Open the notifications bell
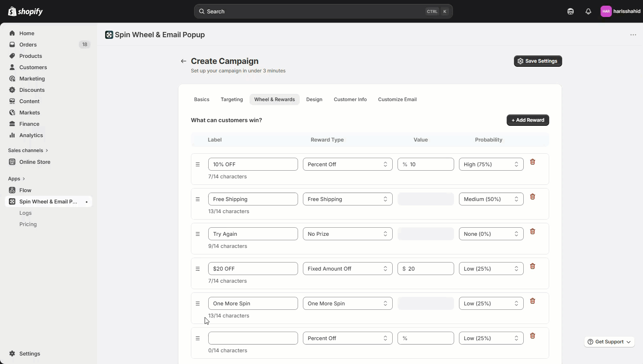Image resolution: width=643 pixels, height=364 pixels. [588, 11]
